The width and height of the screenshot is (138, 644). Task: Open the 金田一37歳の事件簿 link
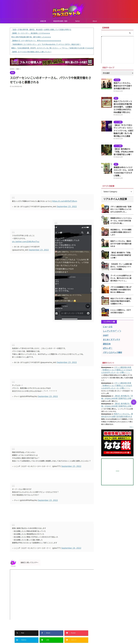[41, 30]
